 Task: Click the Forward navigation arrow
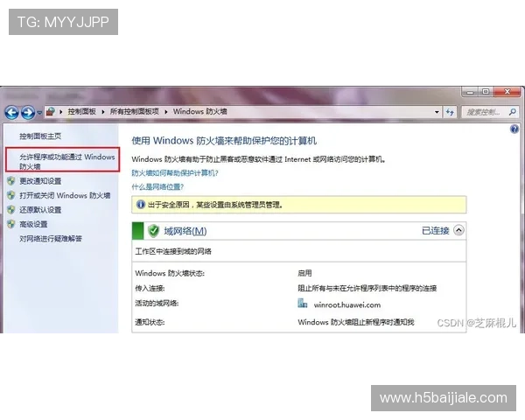(x=28, y=112)
